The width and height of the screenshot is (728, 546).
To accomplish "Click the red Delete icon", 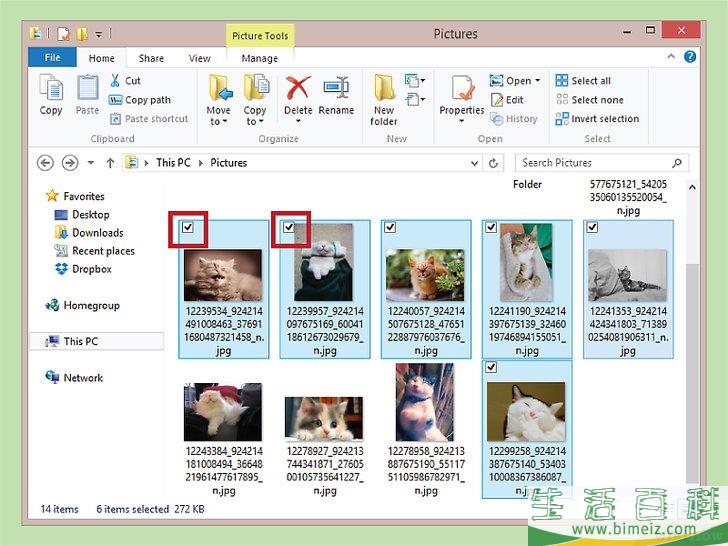I will point(298,90).
